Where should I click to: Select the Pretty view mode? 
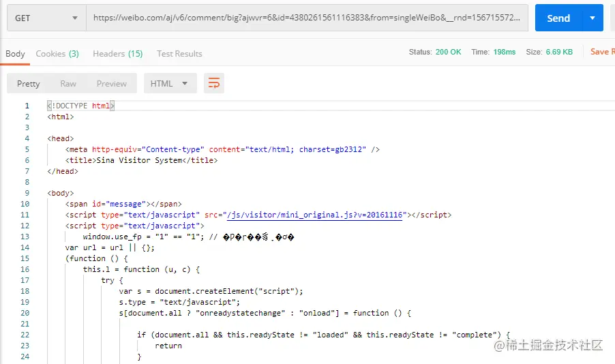(28, 84)
